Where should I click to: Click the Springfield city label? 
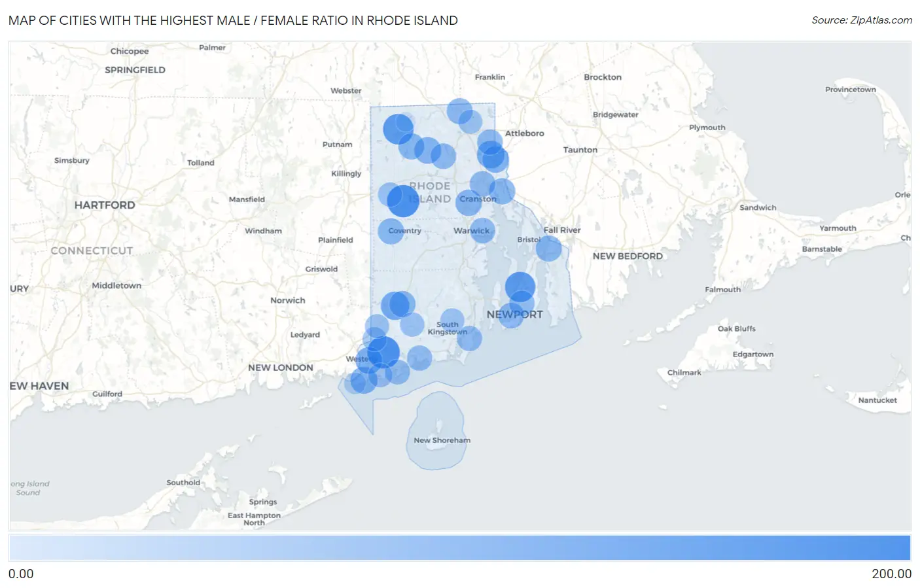pyautogui.click(x=135, y=70)
